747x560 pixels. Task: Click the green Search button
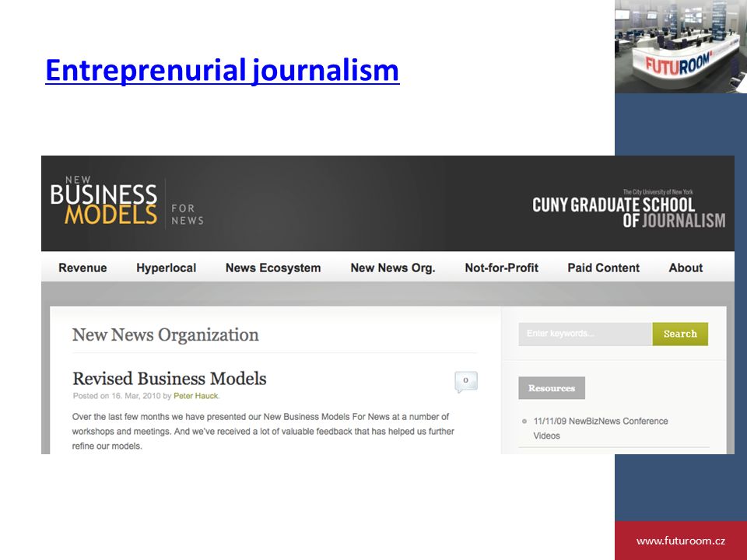(x=680, y=334)
